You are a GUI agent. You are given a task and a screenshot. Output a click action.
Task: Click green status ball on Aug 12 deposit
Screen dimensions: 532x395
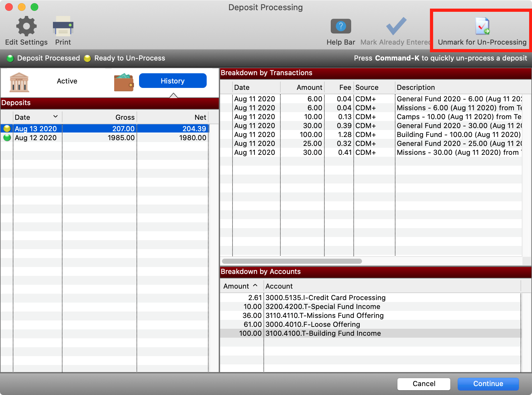[7, 138]
